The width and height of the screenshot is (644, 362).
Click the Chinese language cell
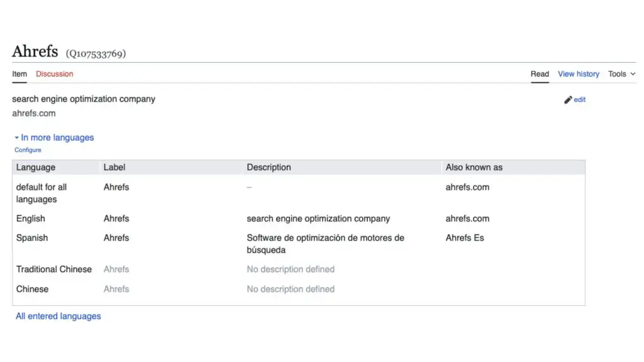[32, 289]
